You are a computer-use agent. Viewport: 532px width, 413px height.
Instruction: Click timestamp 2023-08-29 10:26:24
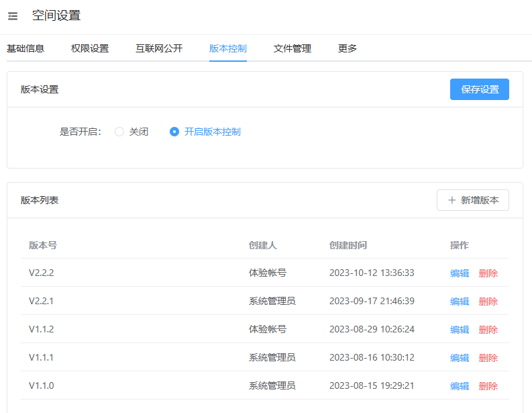[372, 329]
